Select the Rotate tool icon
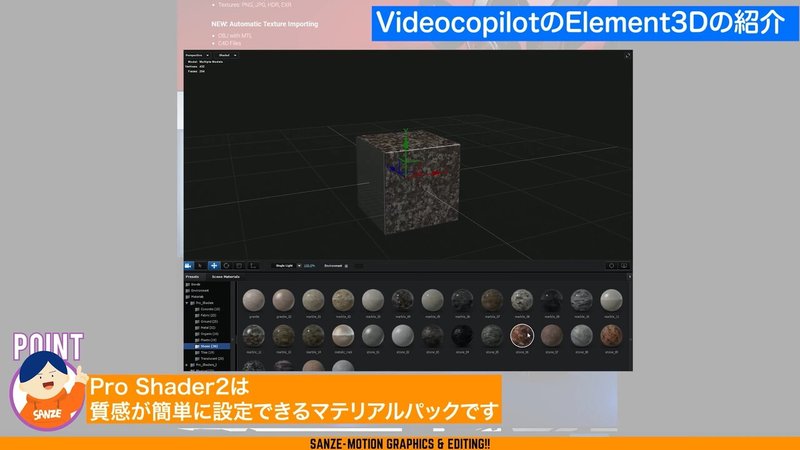800x450 pixels. tap(227, 266)
